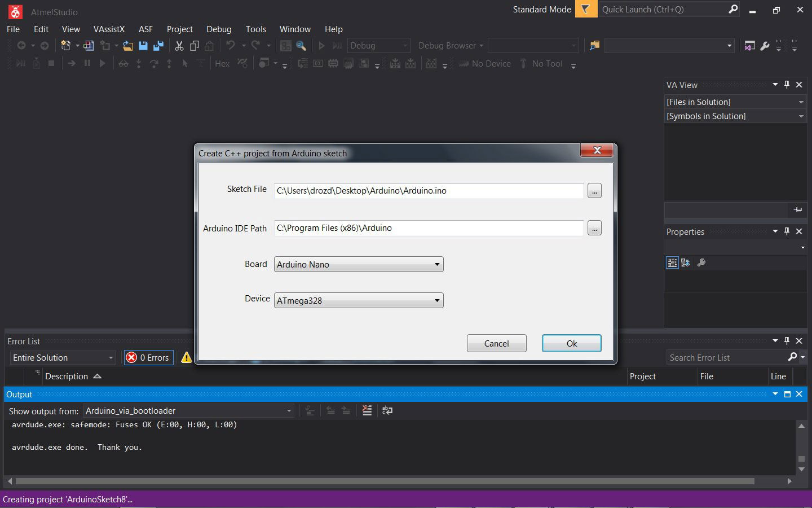The image size is (812, 508).
Task: Pin the VA View panel
Action: pyautogui.click(x=787, y=85)
